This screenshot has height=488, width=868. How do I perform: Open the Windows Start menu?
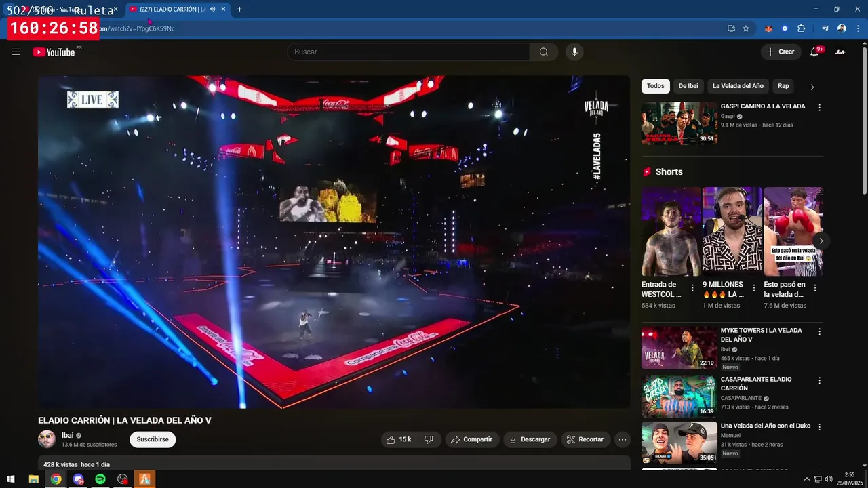pyautogui.click(x=11, y=479)
